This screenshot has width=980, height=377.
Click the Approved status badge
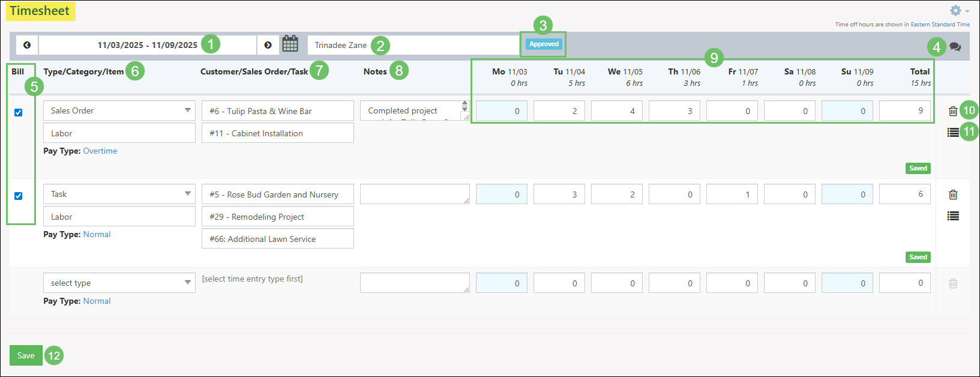pos(544,44)
